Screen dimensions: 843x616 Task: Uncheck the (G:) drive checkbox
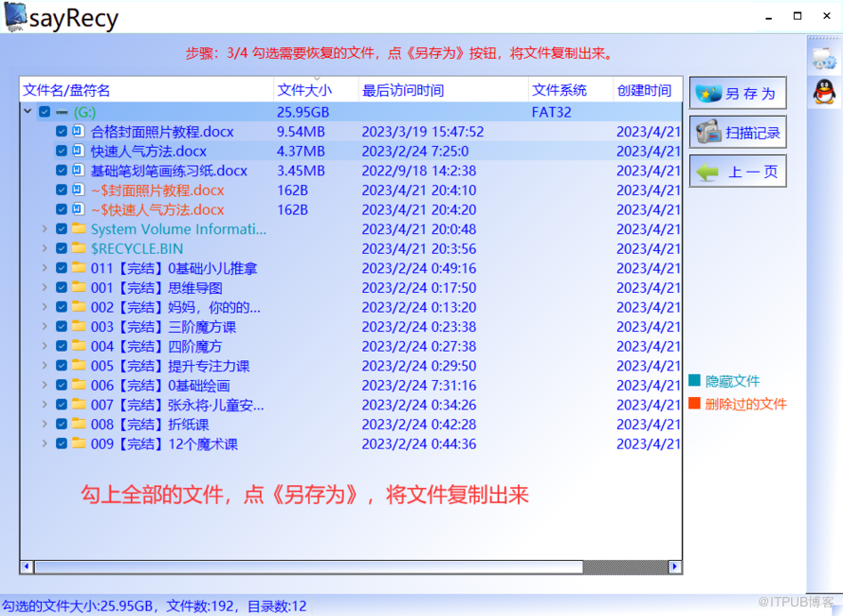45,112
